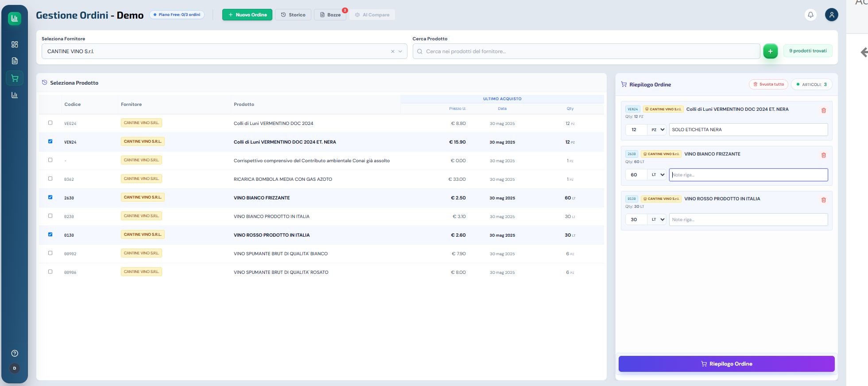The height and width of the screenshot is (386, 868).
Task: Open the LT unit dropdown for VINO ROSSO
Action: (657, 220)
